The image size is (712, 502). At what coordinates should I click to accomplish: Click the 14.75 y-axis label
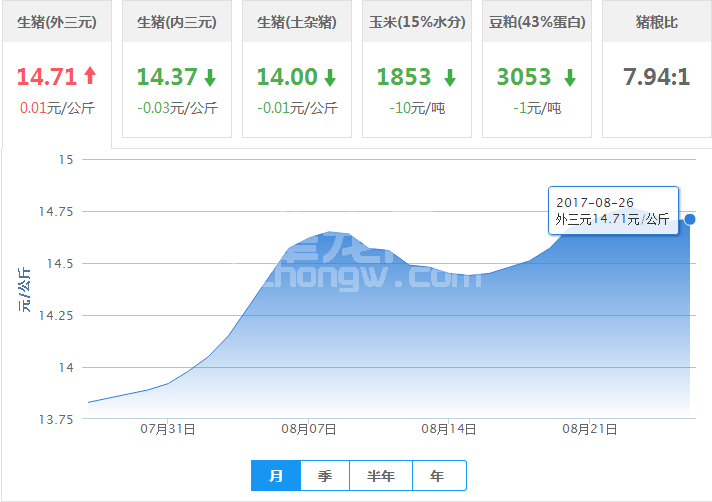point(56,212)
